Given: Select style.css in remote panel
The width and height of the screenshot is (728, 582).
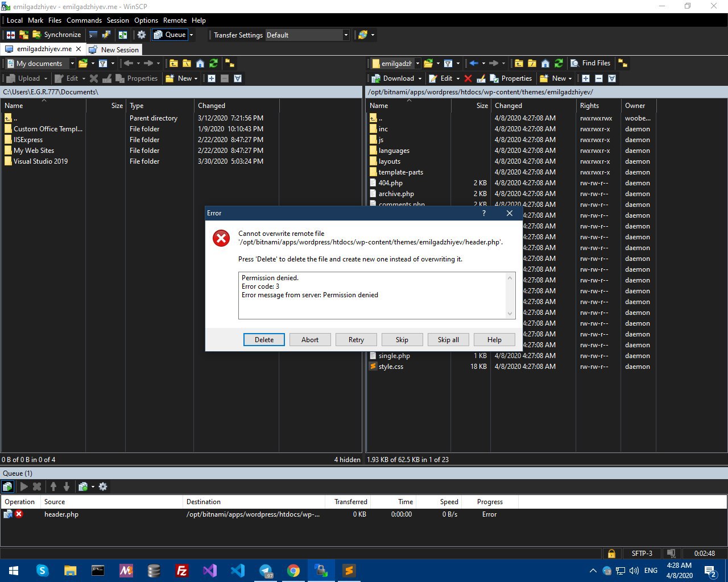Looking at the screenshot, I should (x=391, y=367).
